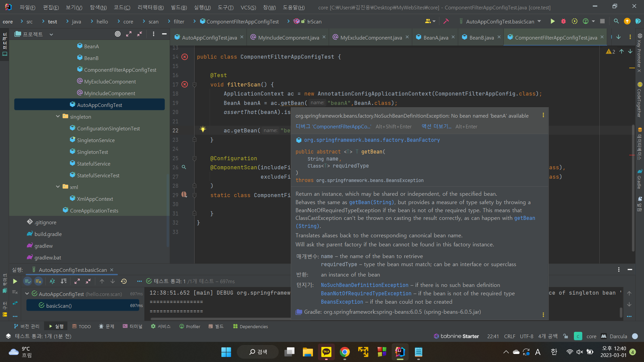Viewport: 644px width, 362px height.
Task: Open the 터미널 tool window
Action: click(x=132, y=326)
